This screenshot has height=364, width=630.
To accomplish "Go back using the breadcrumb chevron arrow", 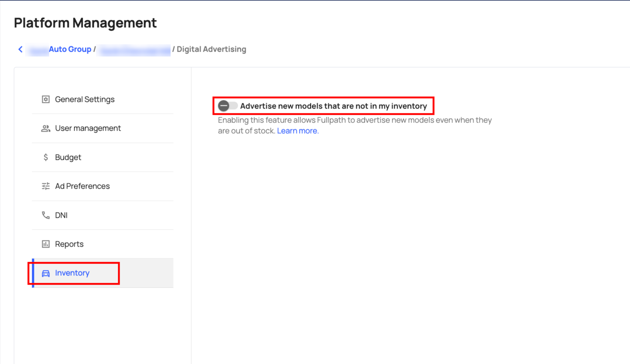I will coord(21,49).
